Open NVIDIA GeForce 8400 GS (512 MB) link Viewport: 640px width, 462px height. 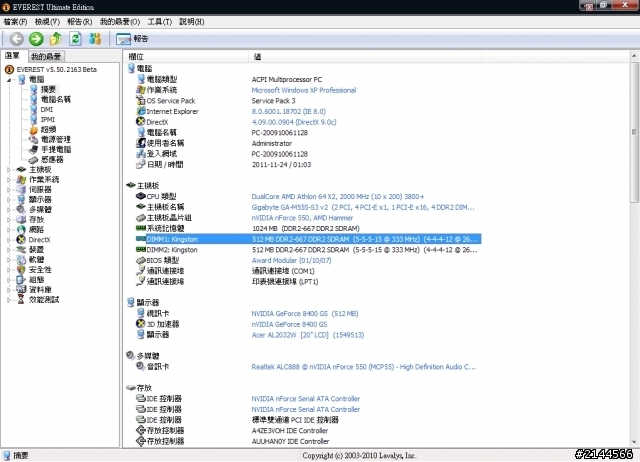305,313
